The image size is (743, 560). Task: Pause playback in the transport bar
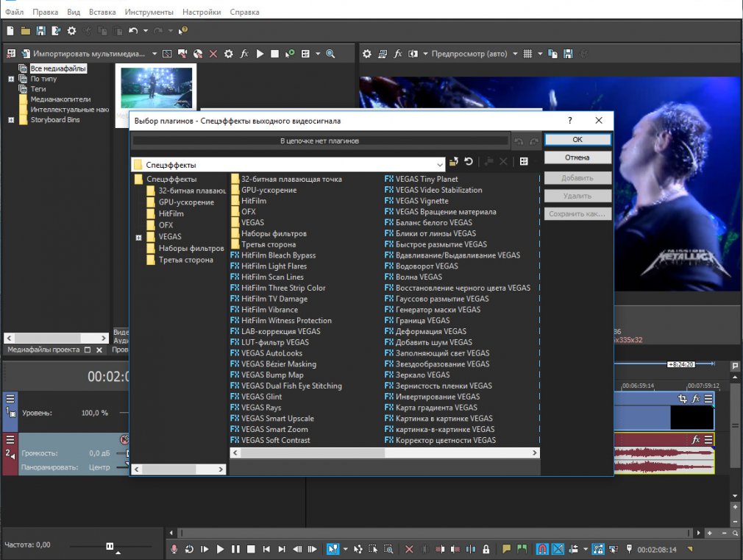[x=235, y=549]
